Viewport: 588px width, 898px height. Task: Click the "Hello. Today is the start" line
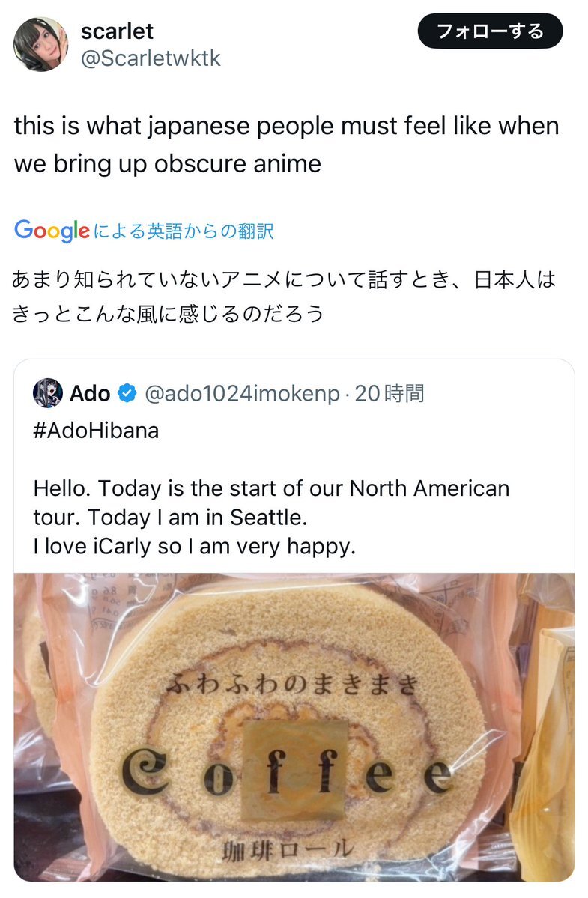point(271,488)
